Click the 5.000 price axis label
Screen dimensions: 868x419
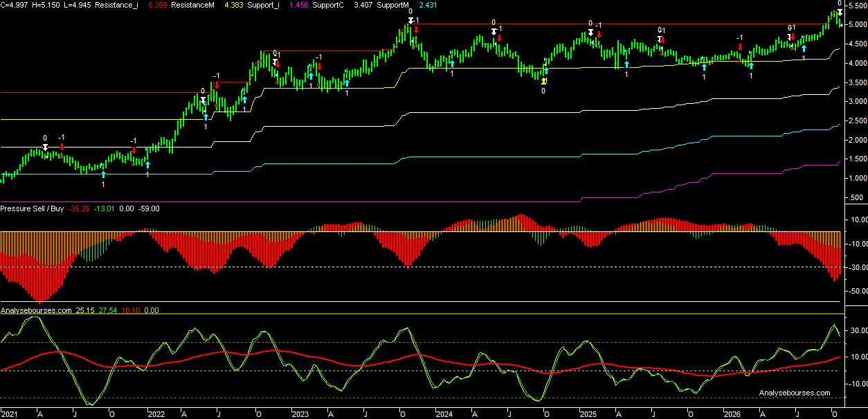pyautogui.click(x=856, y=25)
